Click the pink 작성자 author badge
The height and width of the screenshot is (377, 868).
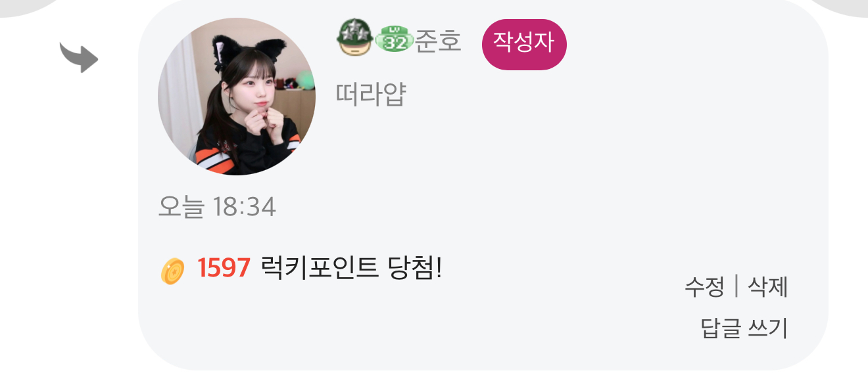(x=524, y=44)
